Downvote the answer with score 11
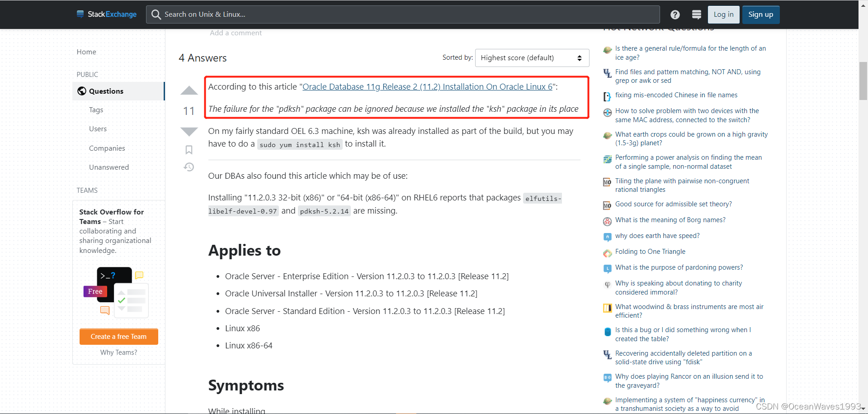 (189, 132)
